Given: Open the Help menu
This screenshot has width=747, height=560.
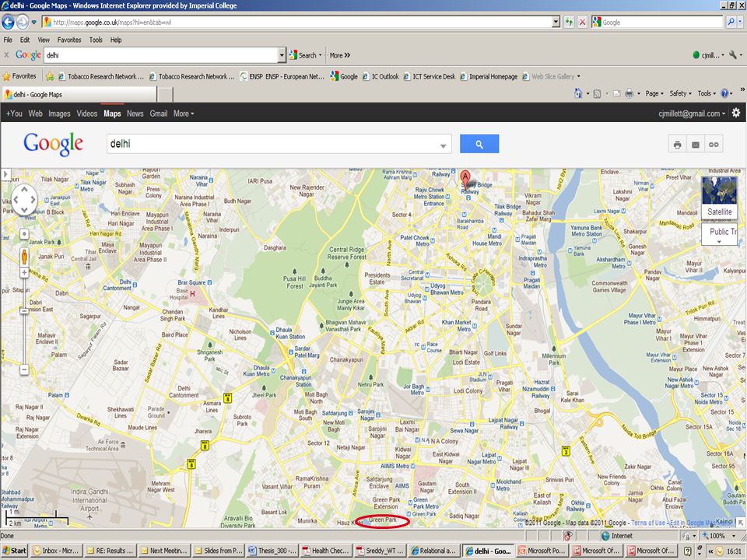Looking at the screenshot, I should (116, 40).
